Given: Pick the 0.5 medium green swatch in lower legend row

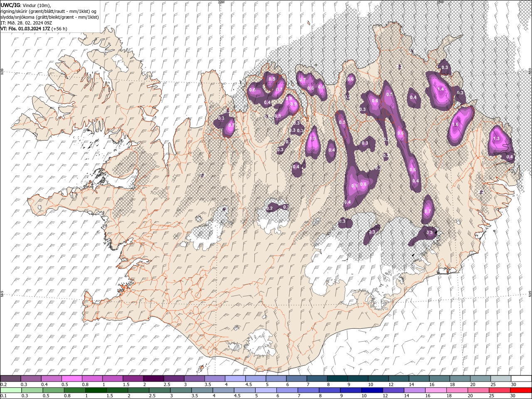Looking at the screenshot, I should click(53, 390).
